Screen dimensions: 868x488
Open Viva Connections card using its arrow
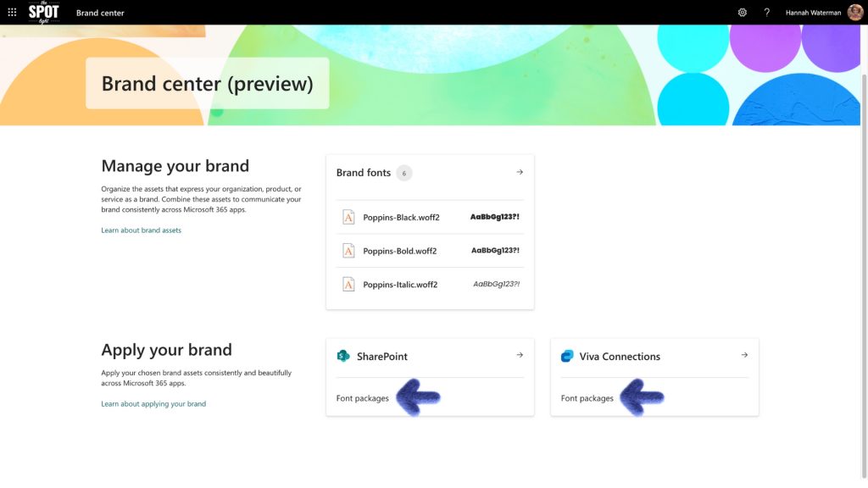tap(744, 356)
